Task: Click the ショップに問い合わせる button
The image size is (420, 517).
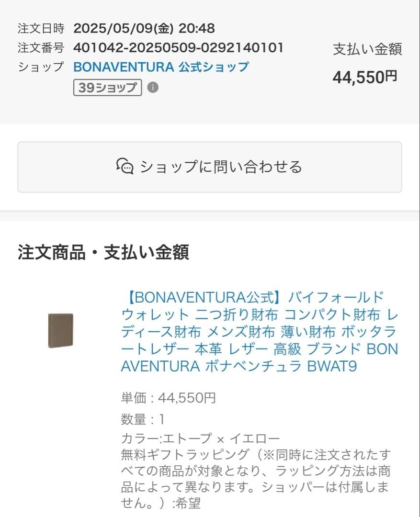Action: 210,167
